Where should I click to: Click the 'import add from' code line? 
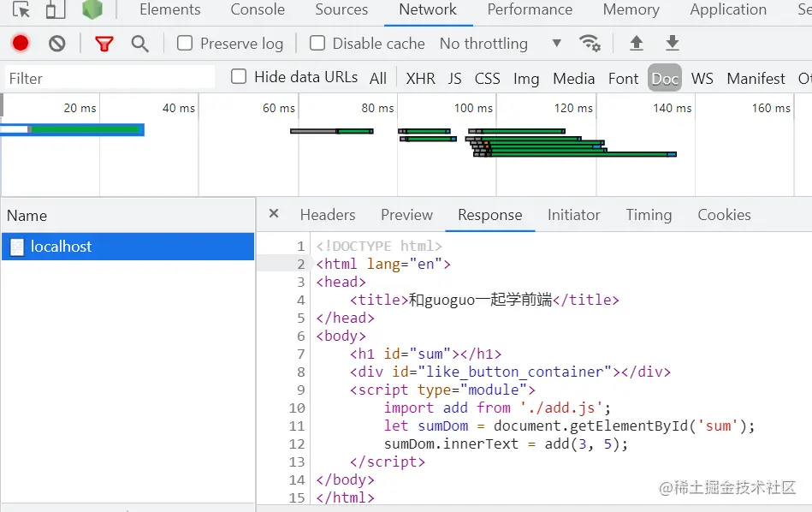497,408
